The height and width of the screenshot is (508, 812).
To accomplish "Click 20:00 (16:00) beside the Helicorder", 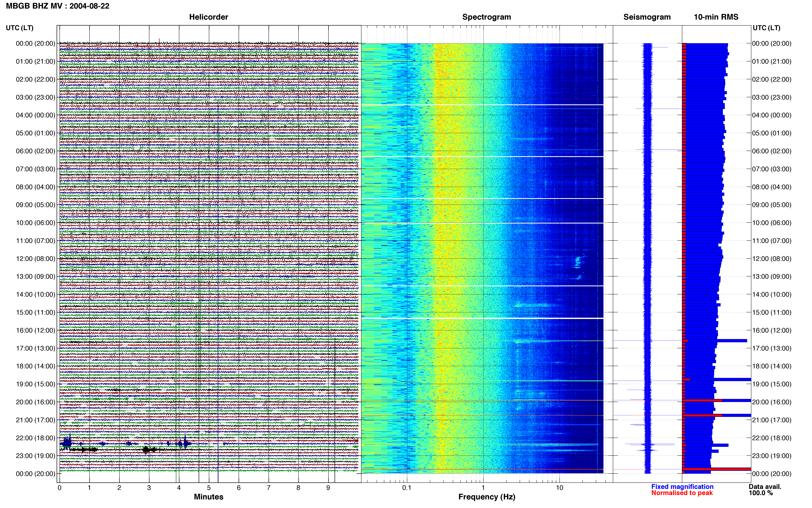I will click(35, 402).
